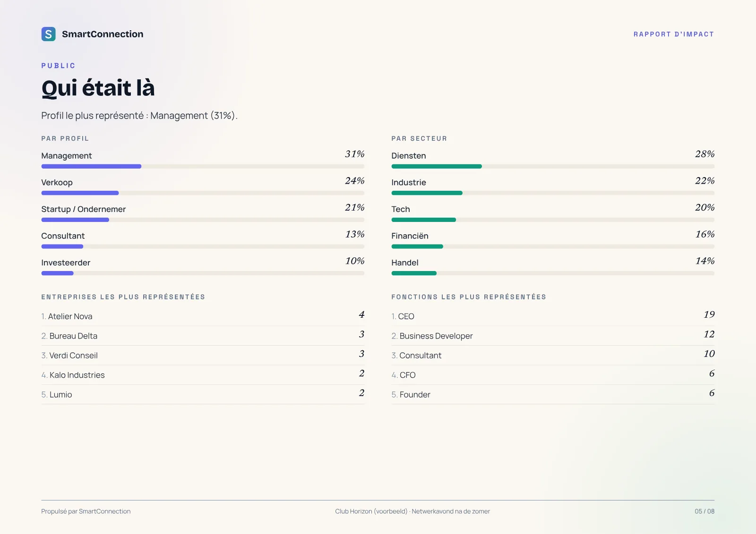Viewport: 756px width, 534px height.
Task: Click the PAR PROFIL section header
Action: point(65,138)
